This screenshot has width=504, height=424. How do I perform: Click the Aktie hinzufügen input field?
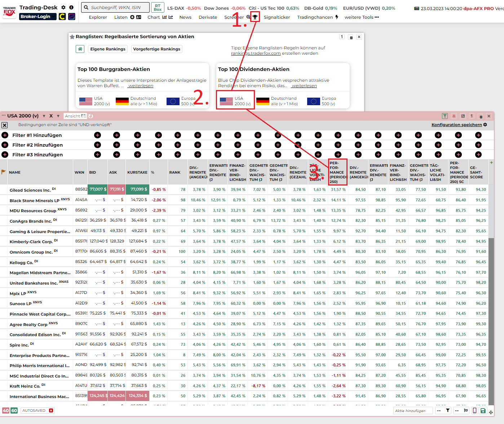413,411
